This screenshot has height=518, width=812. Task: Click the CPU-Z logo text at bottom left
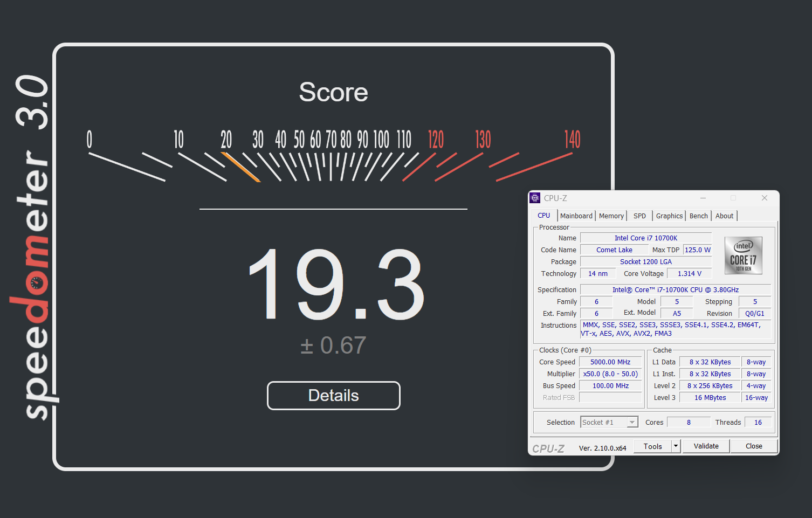point(548,448)
